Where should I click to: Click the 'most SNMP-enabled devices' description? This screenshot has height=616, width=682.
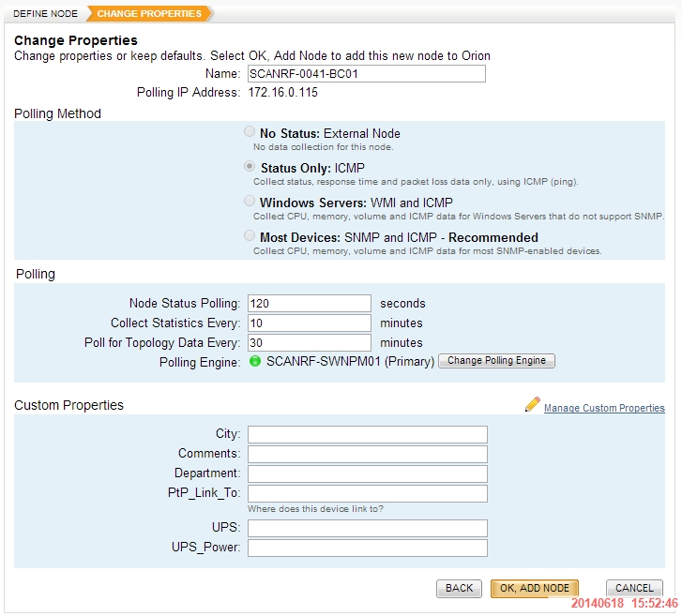click(x=427, y=251)
